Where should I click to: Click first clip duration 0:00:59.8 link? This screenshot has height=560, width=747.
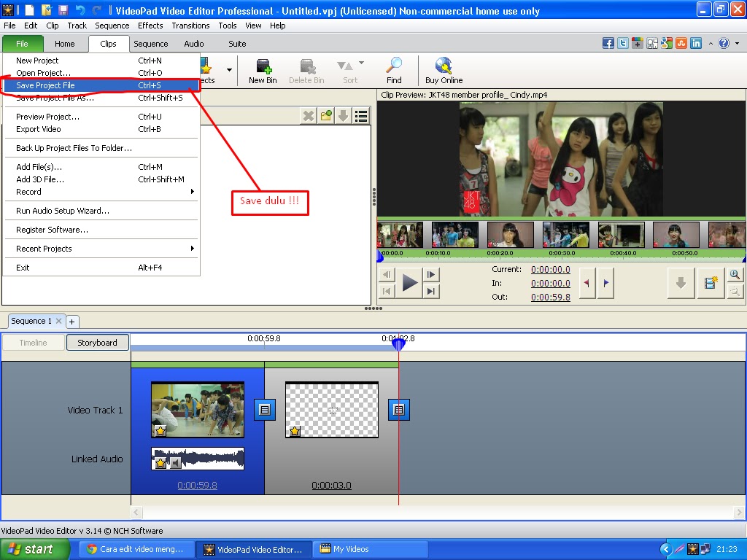click(197, 485)
